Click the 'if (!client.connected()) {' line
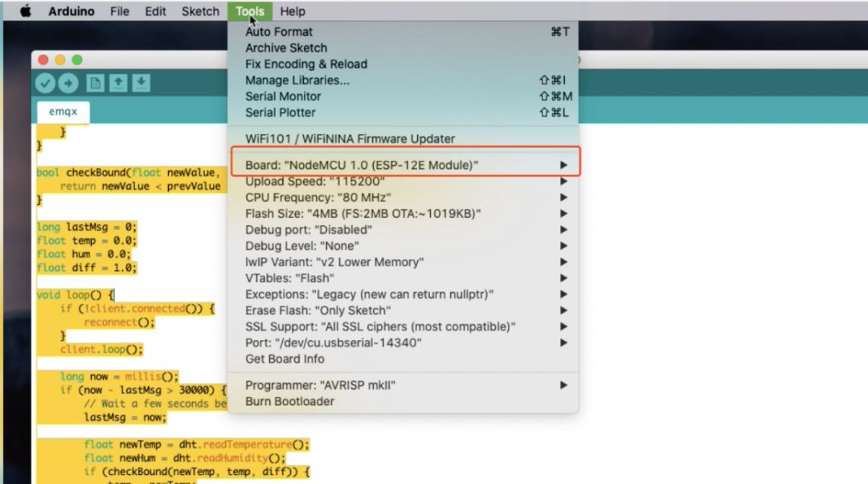The height and width of the screenshot is (484, 868). coord(137,309)
